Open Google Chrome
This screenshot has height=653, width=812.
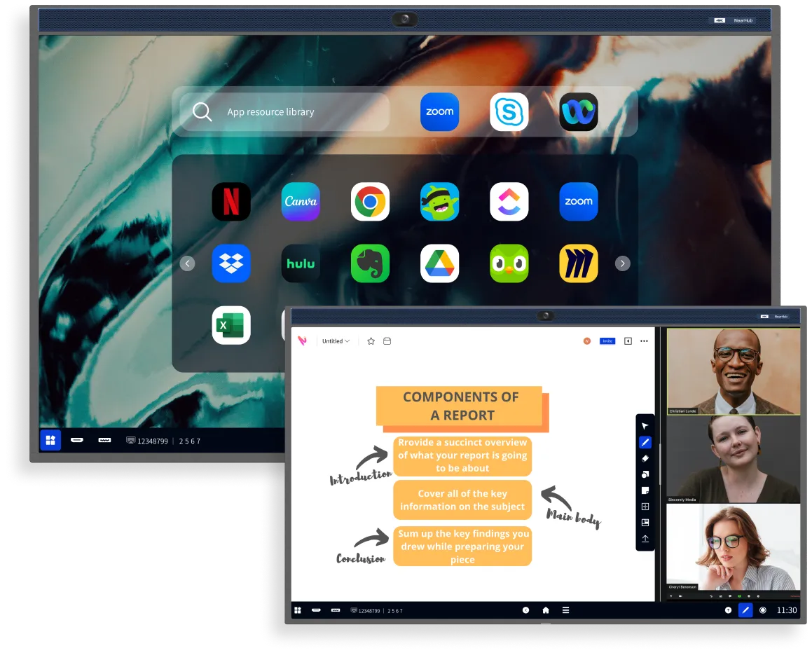pyautogui.click(x=370, y=202)
